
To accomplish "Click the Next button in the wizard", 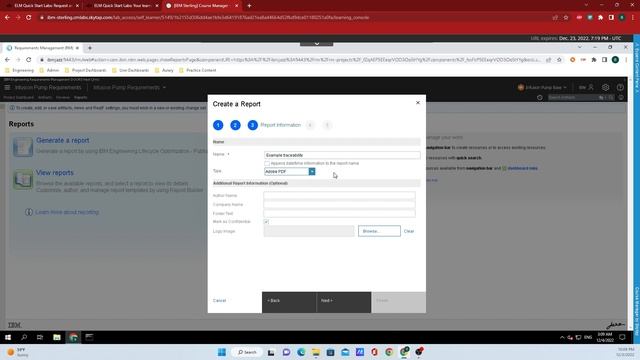I will click(344, 302).
